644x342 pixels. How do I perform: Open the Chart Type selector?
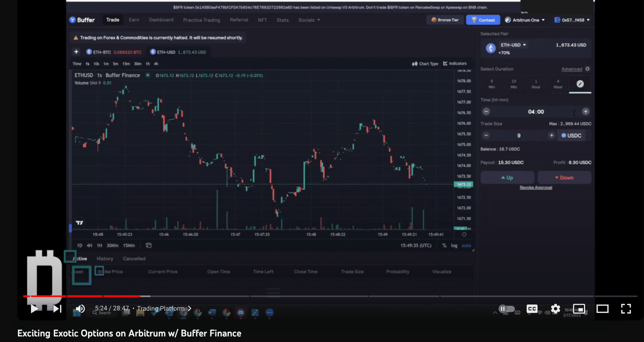[425, 64]
